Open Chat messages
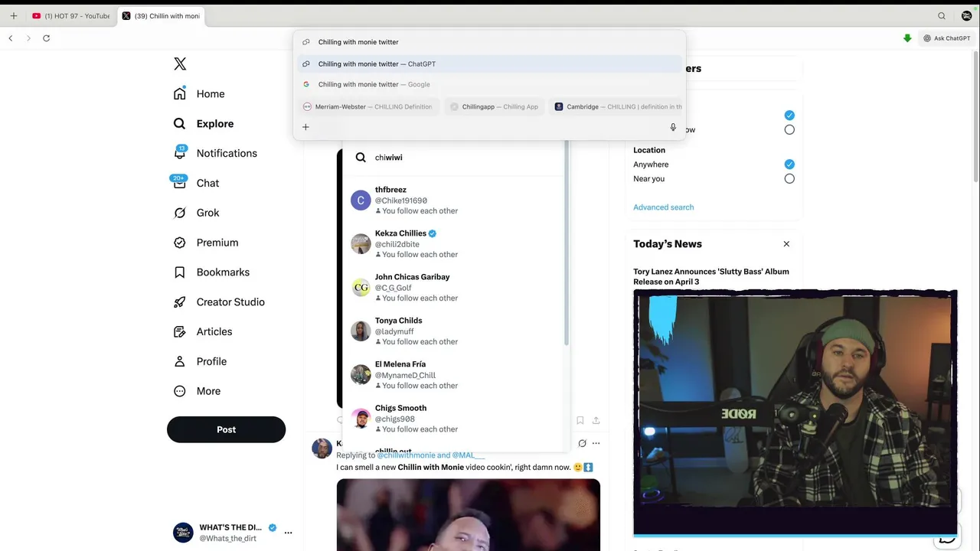Viewport: 980px width, 551px height. coord(196,183)
